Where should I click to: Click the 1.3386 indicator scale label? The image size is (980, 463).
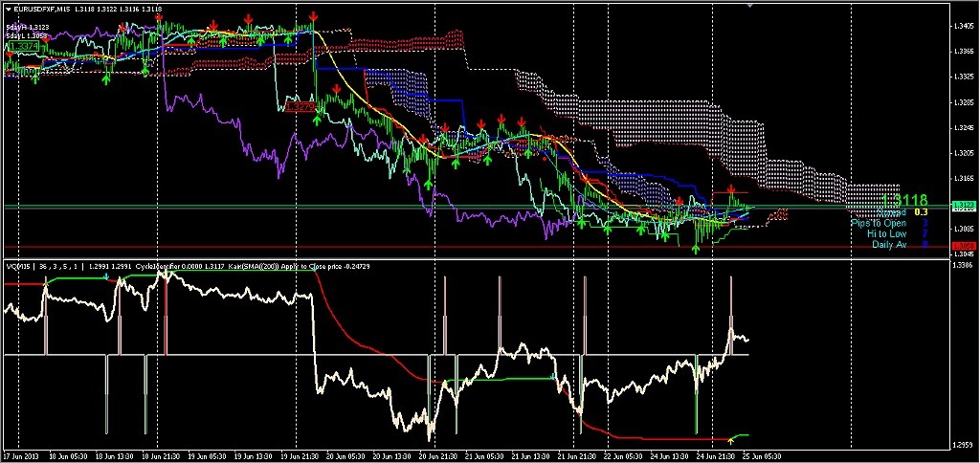(x=963, y=266)
